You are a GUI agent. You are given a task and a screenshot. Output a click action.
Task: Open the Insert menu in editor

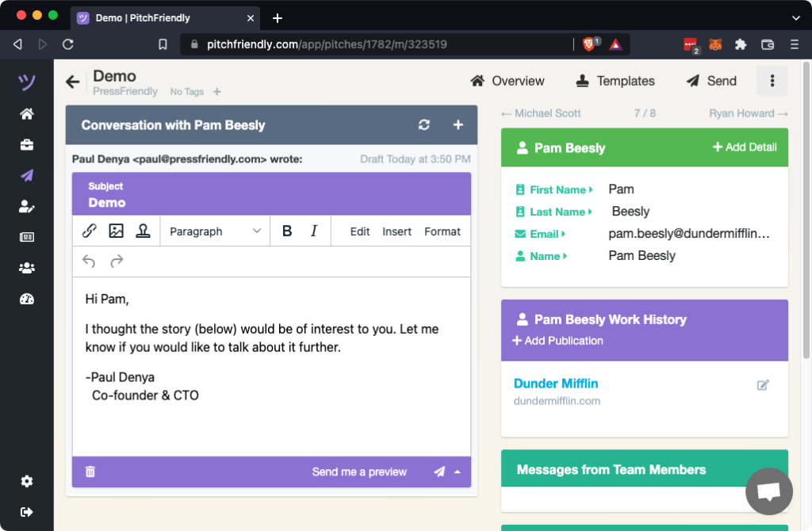click(x=396, y=231)
